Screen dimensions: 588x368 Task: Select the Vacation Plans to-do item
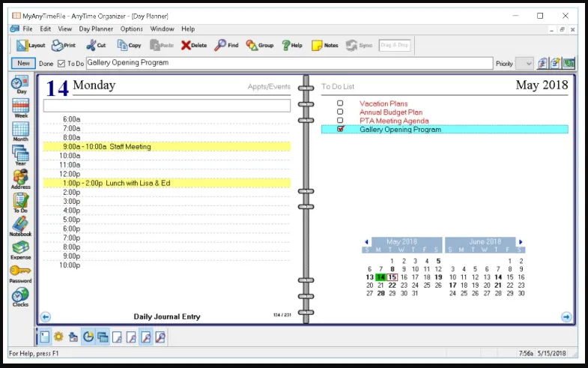(384, 103)
